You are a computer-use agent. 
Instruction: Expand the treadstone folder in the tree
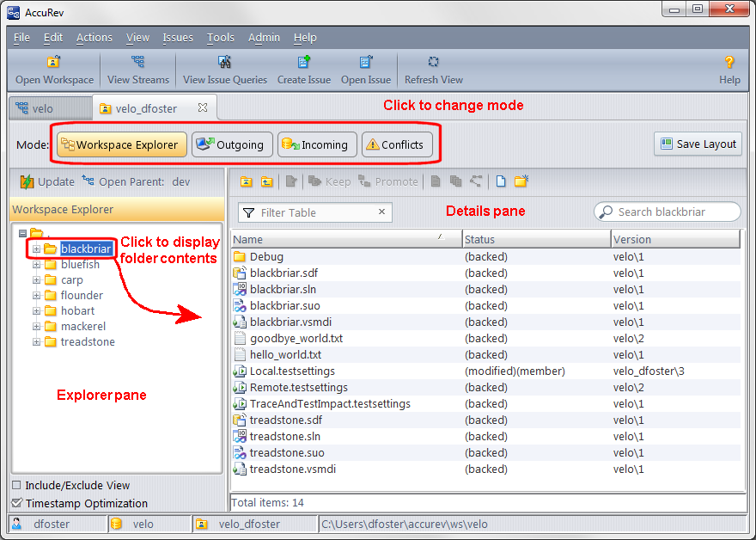pos(37,342)
